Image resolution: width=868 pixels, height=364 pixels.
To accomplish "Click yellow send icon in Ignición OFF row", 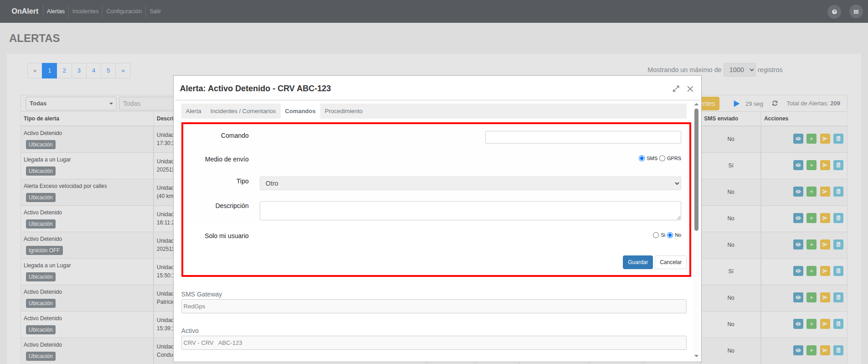I will (825, 244).
